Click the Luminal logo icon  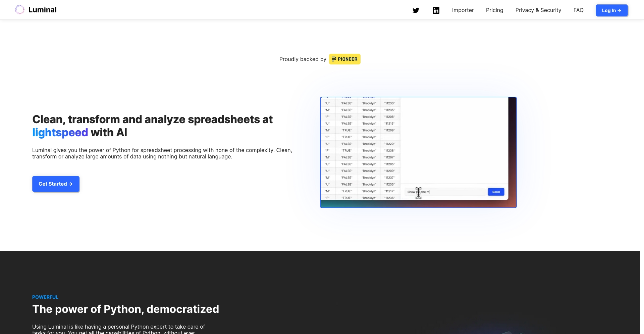[x=20, y=10]
